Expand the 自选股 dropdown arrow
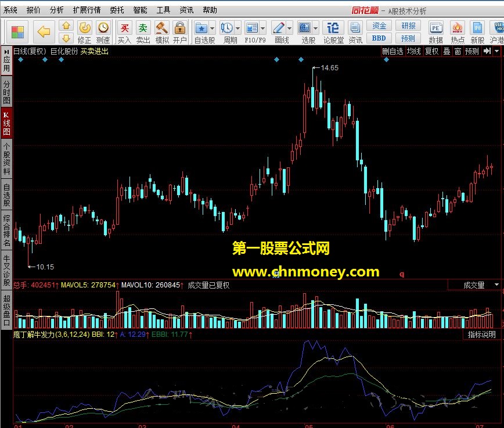This screenshot has width=504, height=428. coord(212,28)
